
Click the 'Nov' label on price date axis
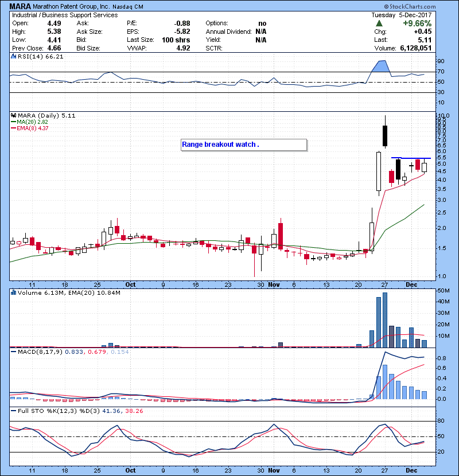tap(274, 285)
